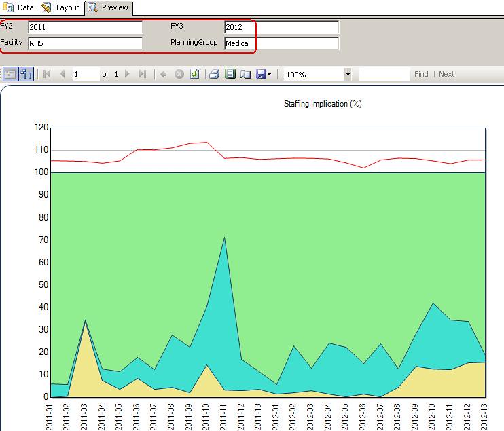Click the FY2 input field
This screenshot has height=431, width=504.
click(85, 27)
